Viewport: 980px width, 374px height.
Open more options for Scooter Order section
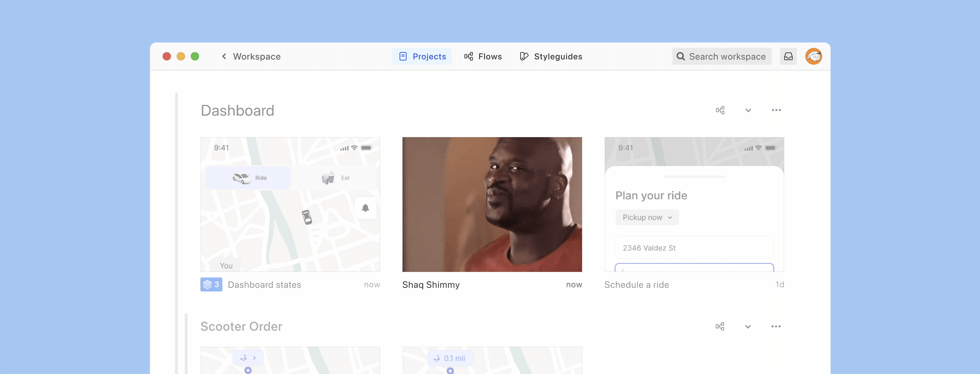[776, 326]
